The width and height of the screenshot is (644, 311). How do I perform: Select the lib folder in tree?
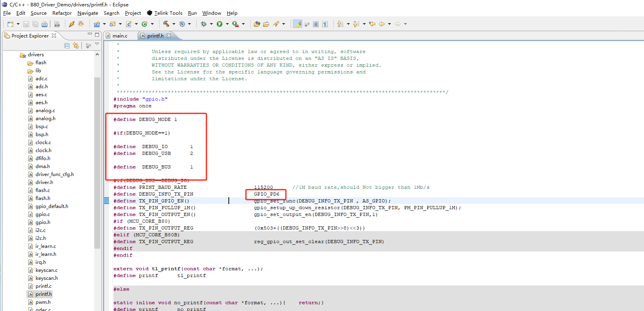tap(38, 71)
